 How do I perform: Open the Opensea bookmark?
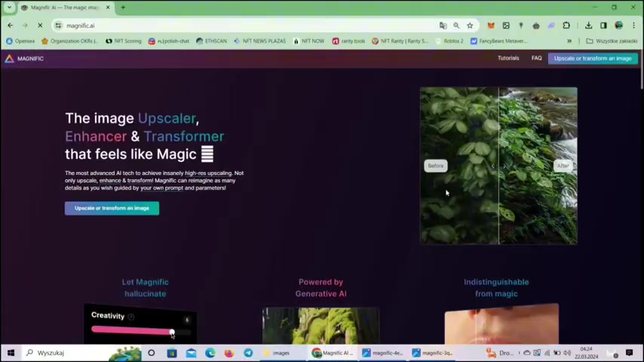(x=20, y=41)
